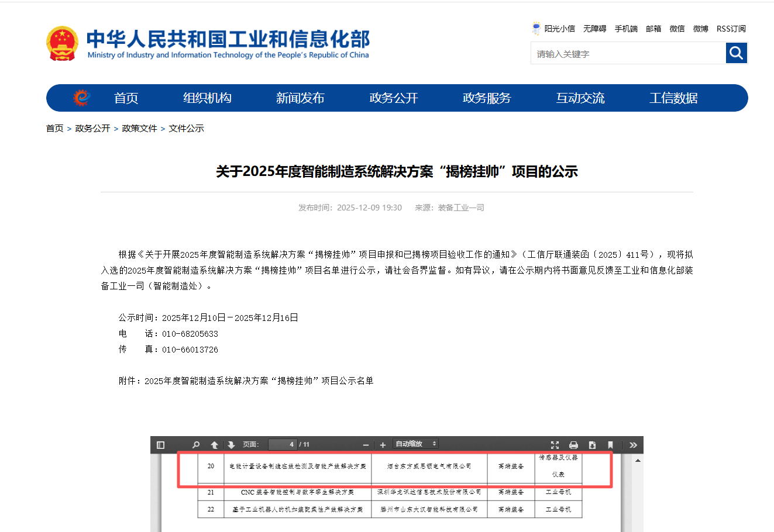Screen dimensions: 774x532
Task: Click the 政策文件 breadcrumb link
Action: (139, 129)
